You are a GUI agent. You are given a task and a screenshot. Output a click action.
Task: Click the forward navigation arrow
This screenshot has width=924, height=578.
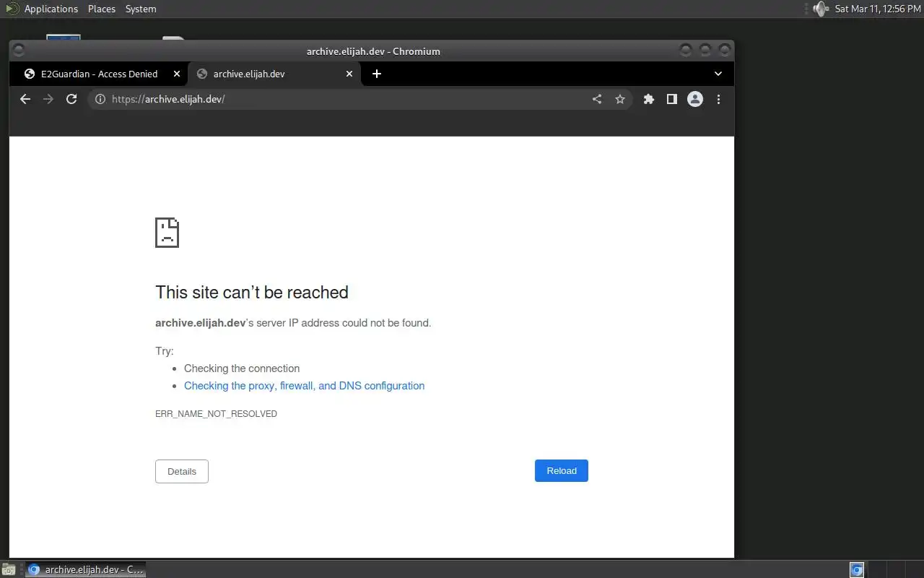pyautogui.click(x=48, y=99)
